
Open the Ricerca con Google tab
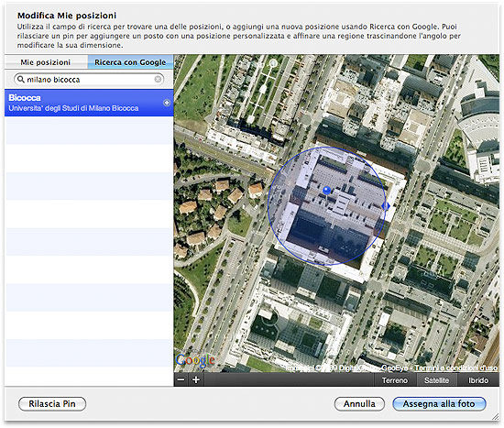130,62
